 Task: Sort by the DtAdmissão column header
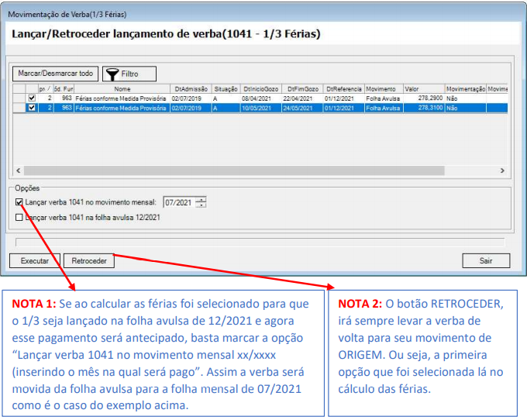tap(191, 89)
